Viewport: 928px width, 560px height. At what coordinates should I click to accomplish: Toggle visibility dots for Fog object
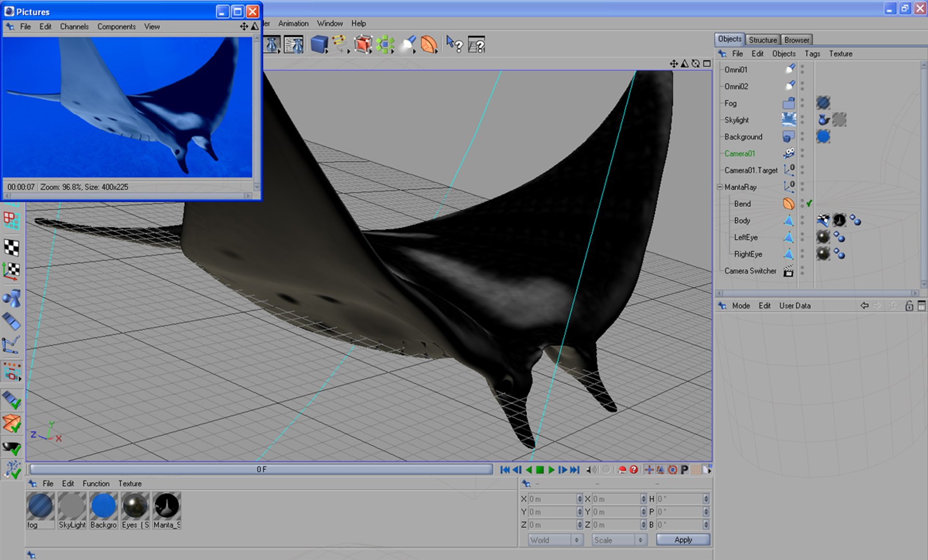802,103
